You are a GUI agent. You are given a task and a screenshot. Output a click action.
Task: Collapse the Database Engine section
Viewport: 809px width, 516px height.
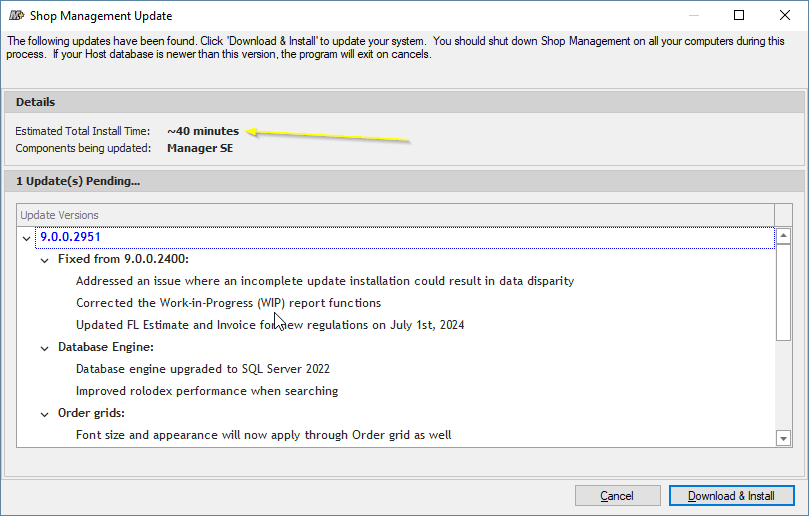coord(45,348)
